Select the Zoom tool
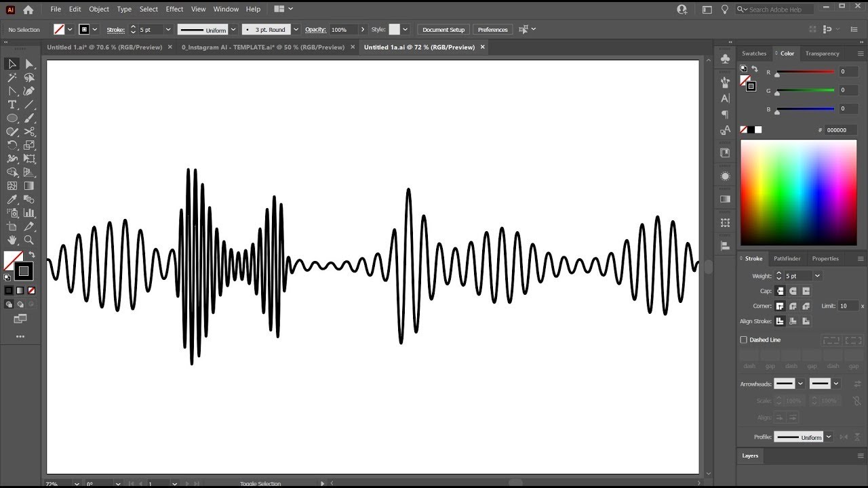Screen dimensions: 868x488 click(x=29, y=240)
